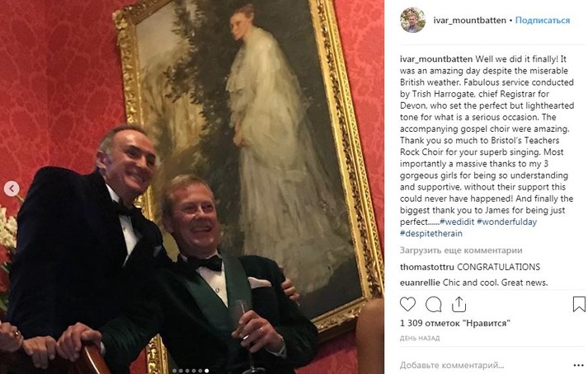
Task: Follow account via Подписаться link
Action: [543, 21]
